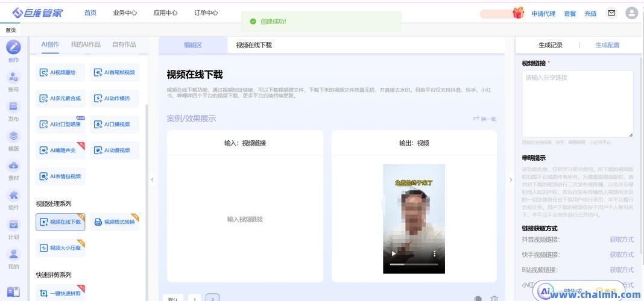Image resolution: width=644 pixels, height=301 pixels.
Task: Select the AI视频重绘 tool
Action: (60, 73)
